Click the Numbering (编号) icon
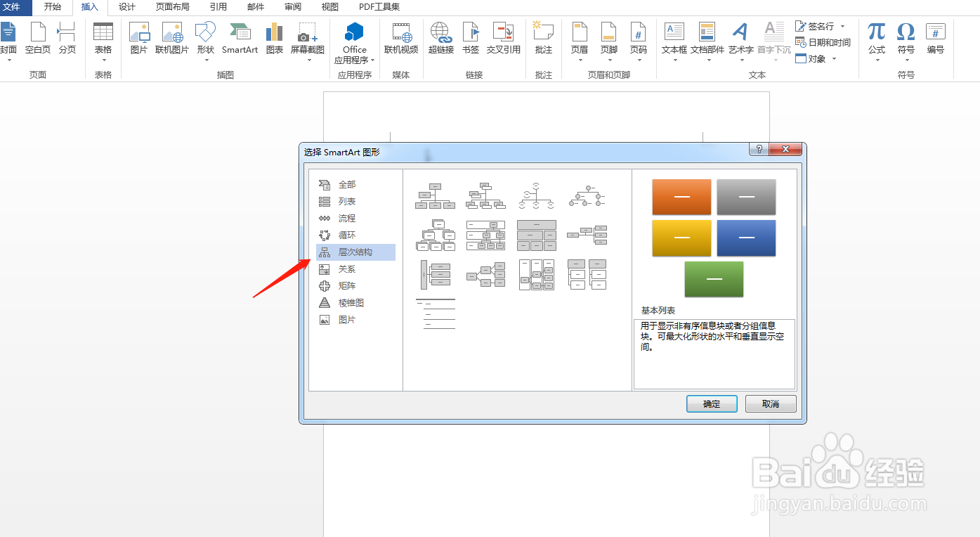This screenshot has width=980, height=537. point(936,39)
